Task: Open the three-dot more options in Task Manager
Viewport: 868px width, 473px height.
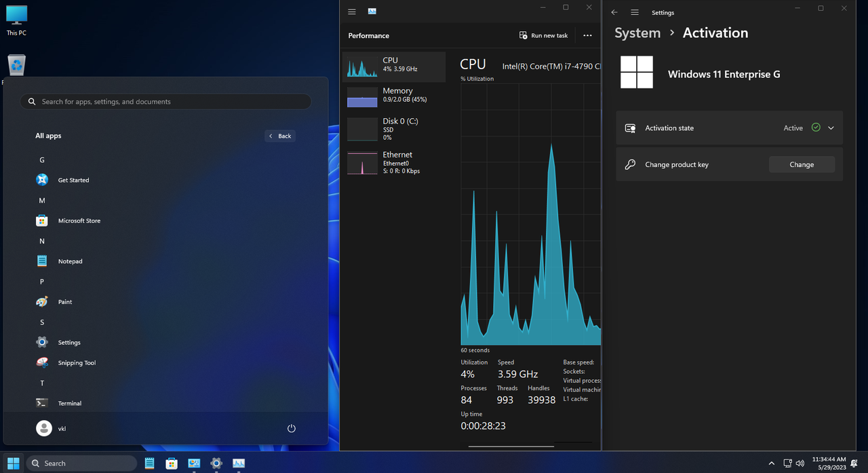Action: pos(587,35)
